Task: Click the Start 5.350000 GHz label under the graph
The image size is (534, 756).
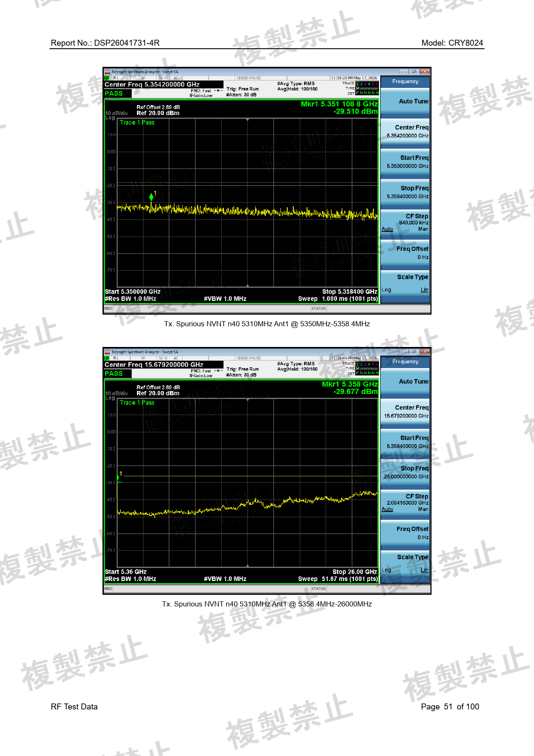Action: coord(133,292)
